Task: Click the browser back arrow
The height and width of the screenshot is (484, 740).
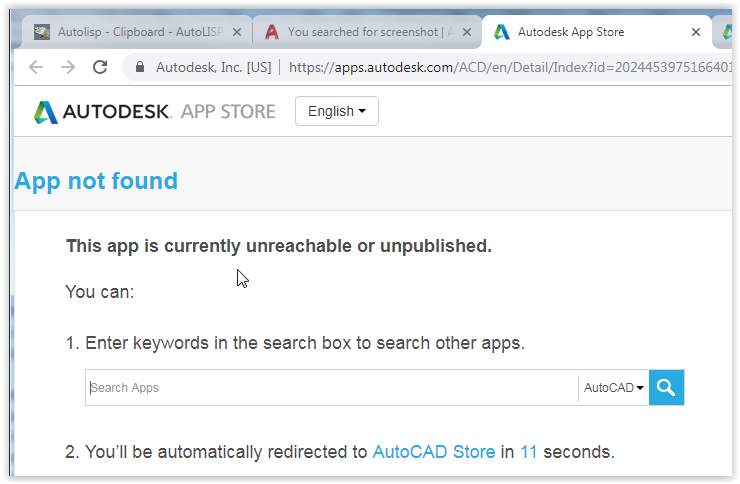Action: (x=36, y=67)
